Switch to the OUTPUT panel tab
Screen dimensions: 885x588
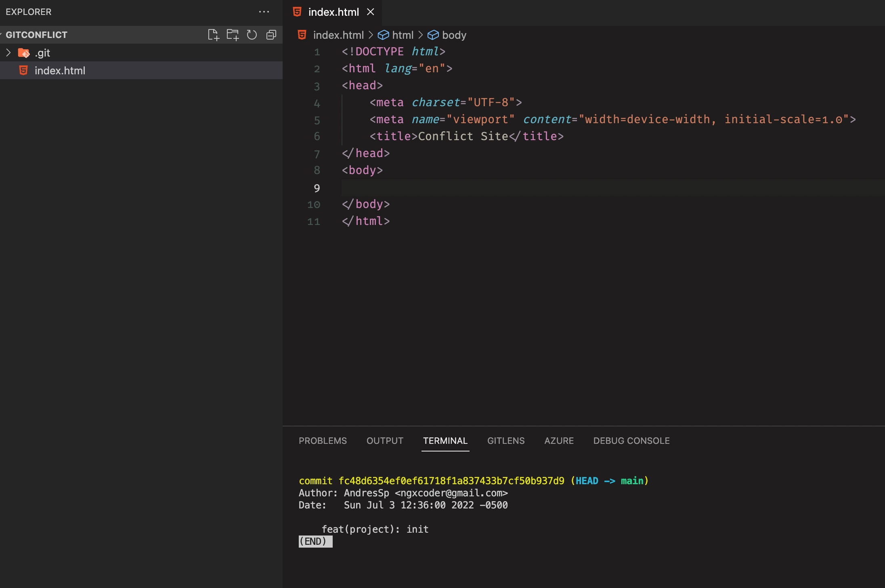(385, 441)
